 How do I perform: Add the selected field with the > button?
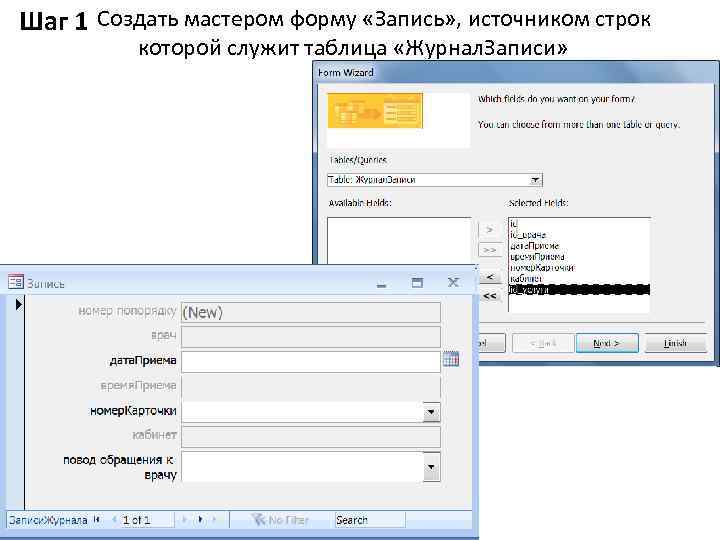coord(489,229)
